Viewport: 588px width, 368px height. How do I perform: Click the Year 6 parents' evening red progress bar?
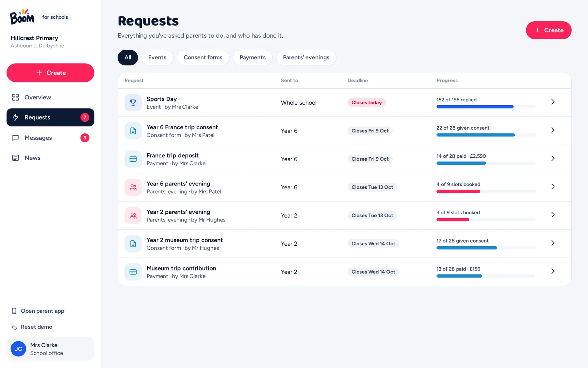[486, 191]
